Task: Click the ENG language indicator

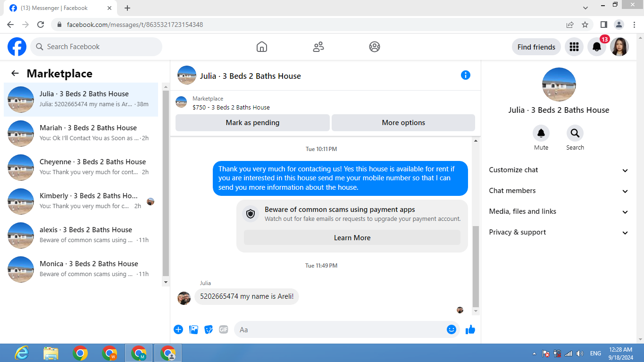Action: pyautogui.click(x=595, y=354)
